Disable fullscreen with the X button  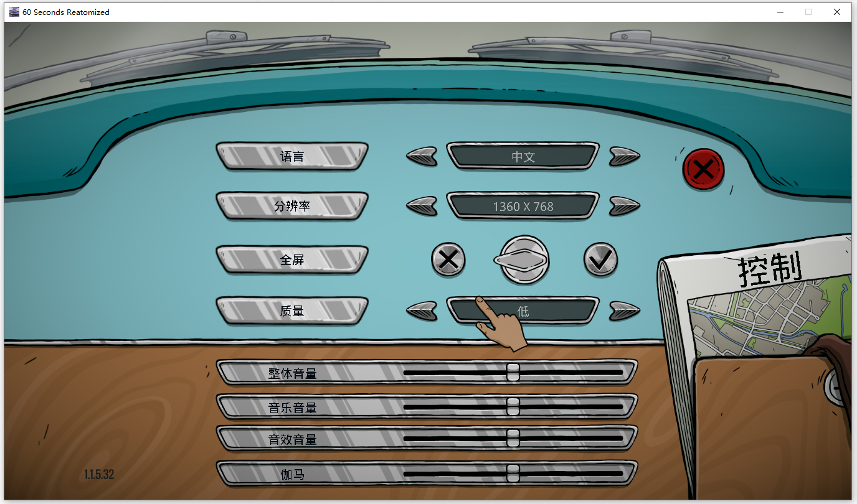(448, 259)
